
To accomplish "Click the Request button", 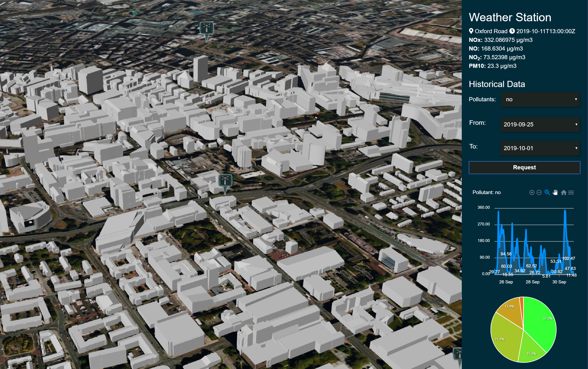I will pos(524,167).
